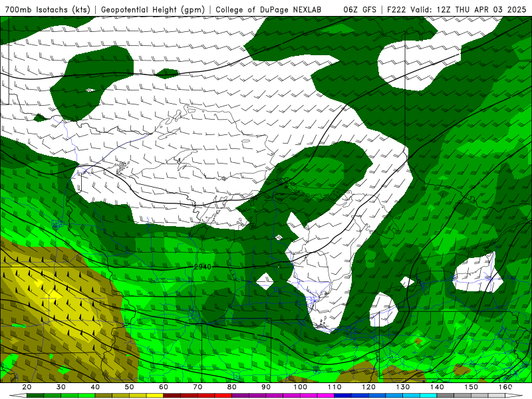Click the '60' colorbar tick label
The height and width of the screenshot is (399, 532).
164,387
